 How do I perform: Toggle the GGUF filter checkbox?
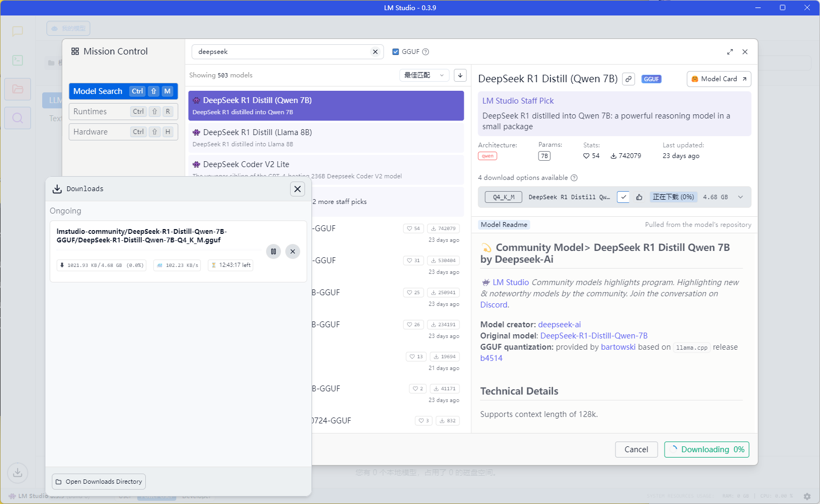(x=396, y=52)
